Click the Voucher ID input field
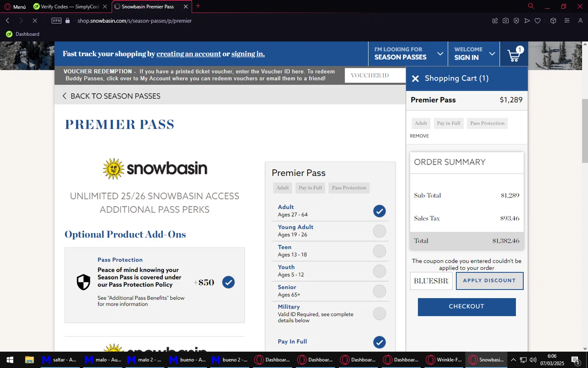 375,75
